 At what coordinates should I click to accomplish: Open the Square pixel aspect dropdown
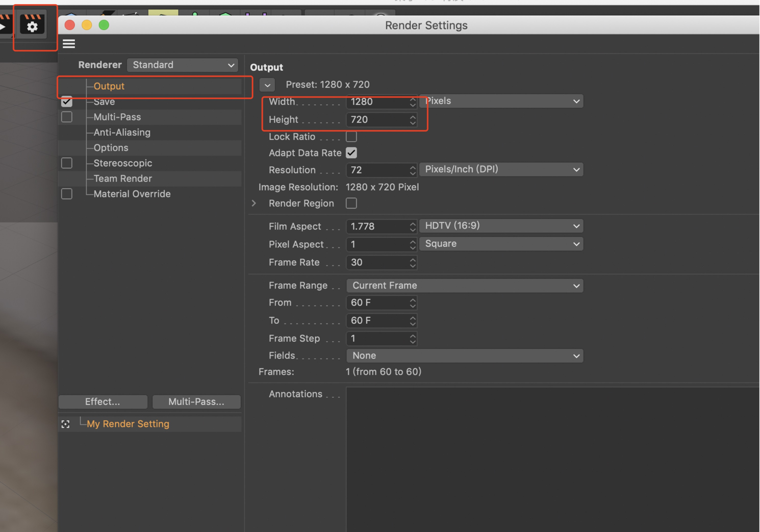[501, 244]
